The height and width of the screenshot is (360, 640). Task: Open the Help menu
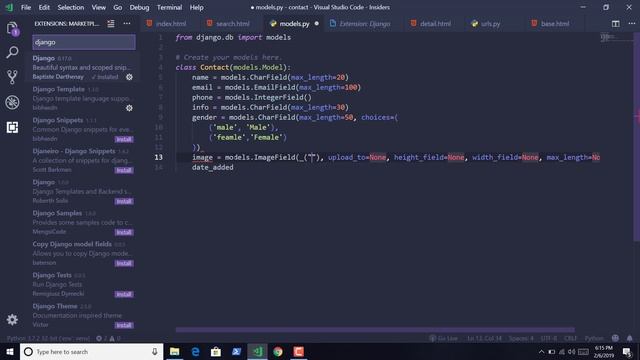point(196,7)
